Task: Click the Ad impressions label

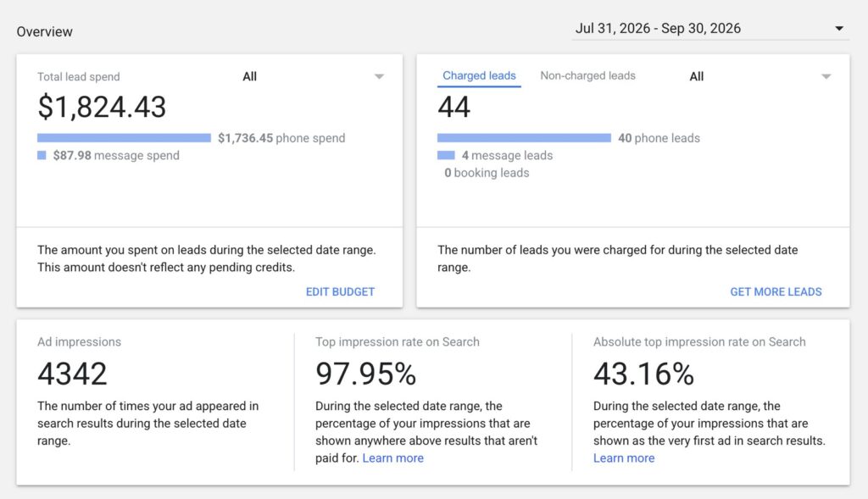Action: [x=79, y=342]
